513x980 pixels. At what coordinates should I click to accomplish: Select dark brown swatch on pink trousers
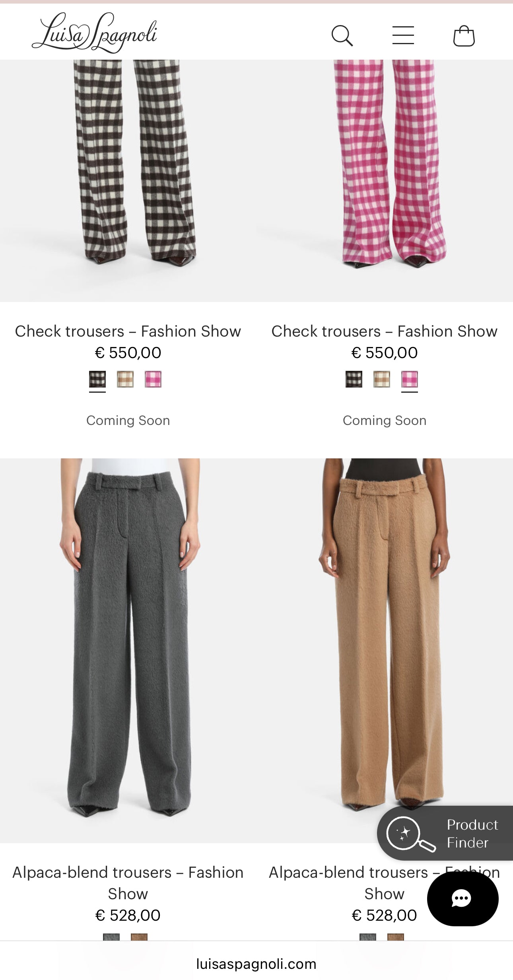point(354,379)
